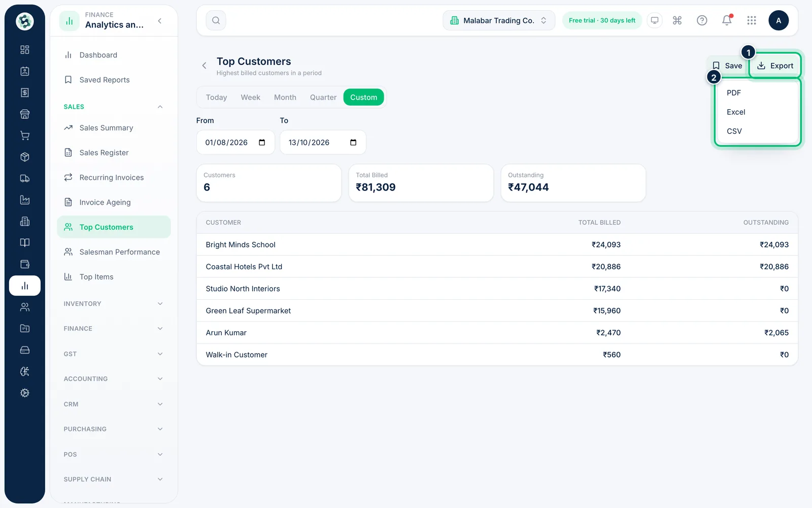Open the From date calendar picker icon
Screen dimensions: 812x508
tap(262, 142)
